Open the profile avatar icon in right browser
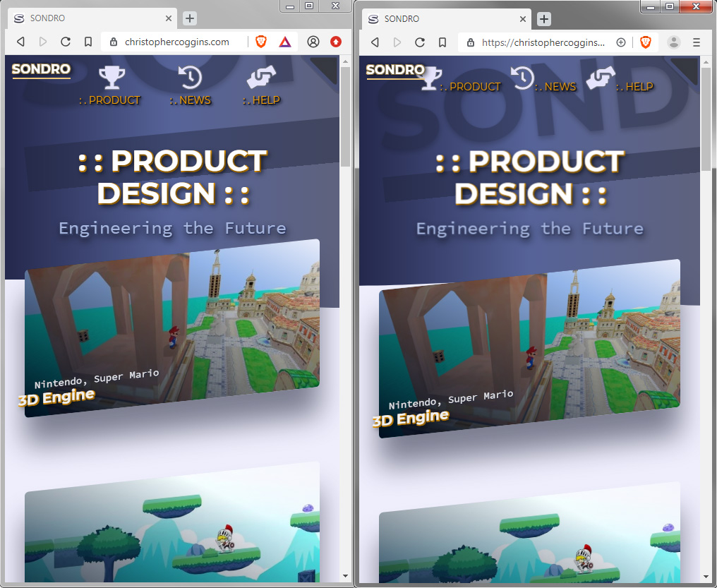 (x=674, y=42)
